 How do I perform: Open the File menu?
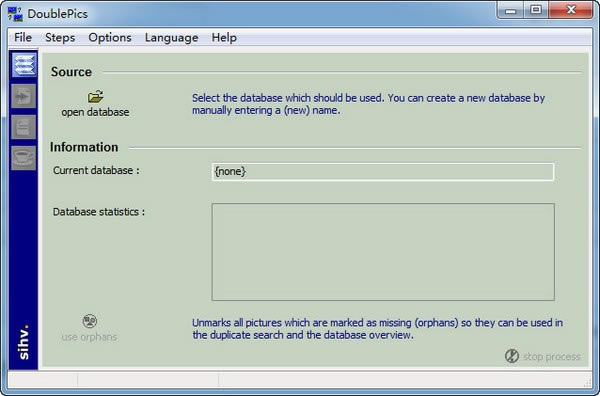click(23, 37)
